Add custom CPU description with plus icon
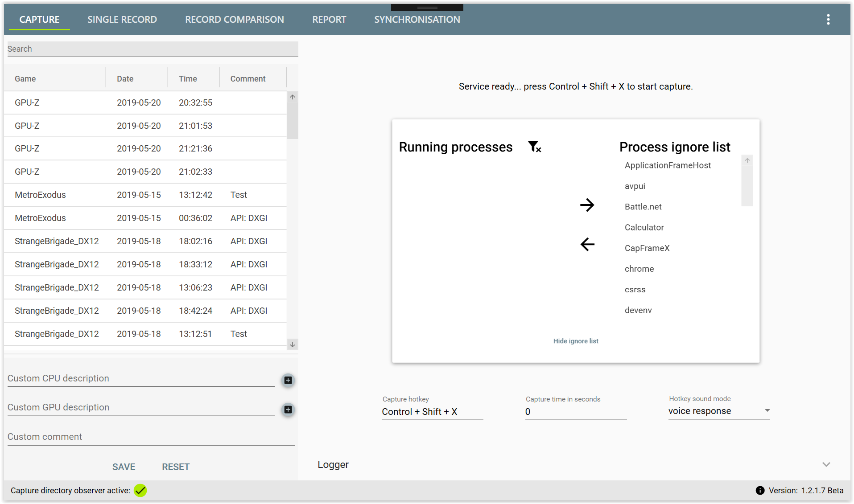This screenshot has height=504, width=854. click(x=288, y=380)
